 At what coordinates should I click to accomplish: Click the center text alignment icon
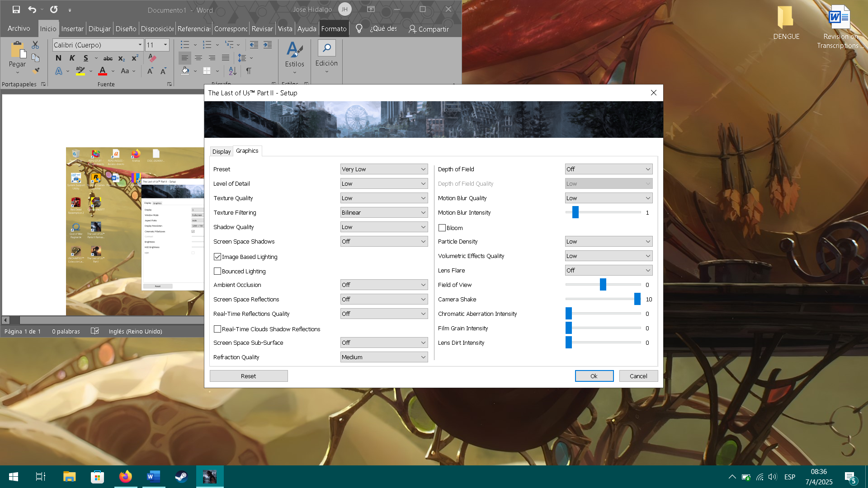click(x=198, y=58)
